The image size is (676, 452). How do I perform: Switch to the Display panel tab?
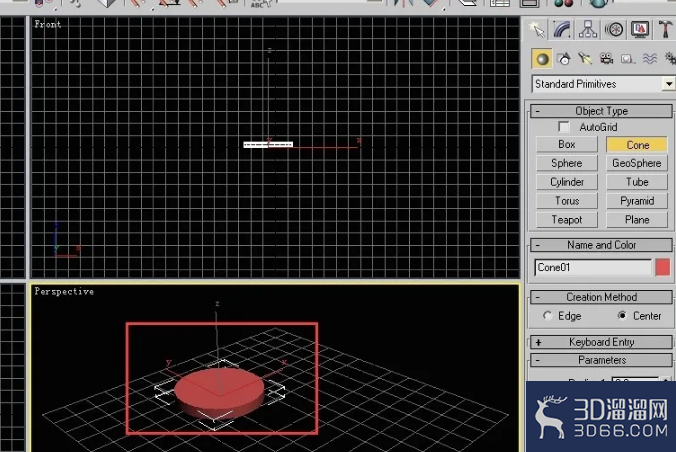pyautogui.click(x=640, y=30)
